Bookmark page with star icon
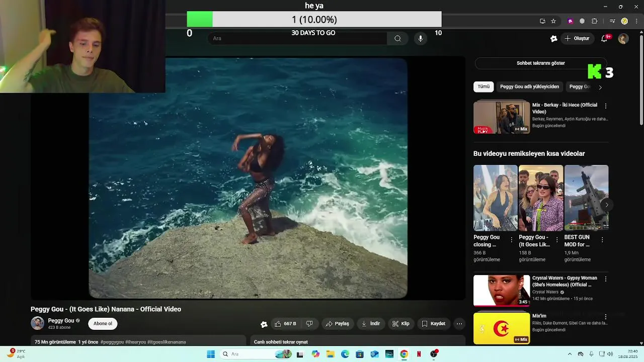This screenshot has width=644, height=362. 553,21
